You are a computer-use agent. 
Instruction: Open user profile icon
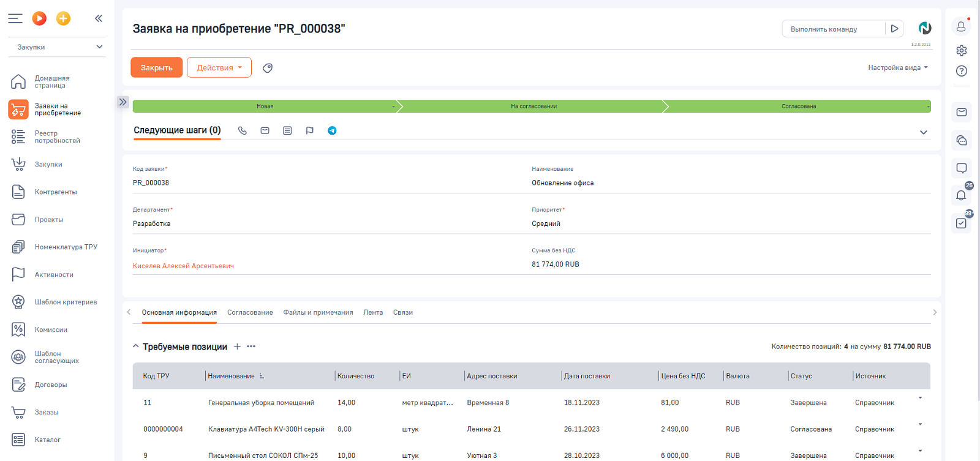962,26
